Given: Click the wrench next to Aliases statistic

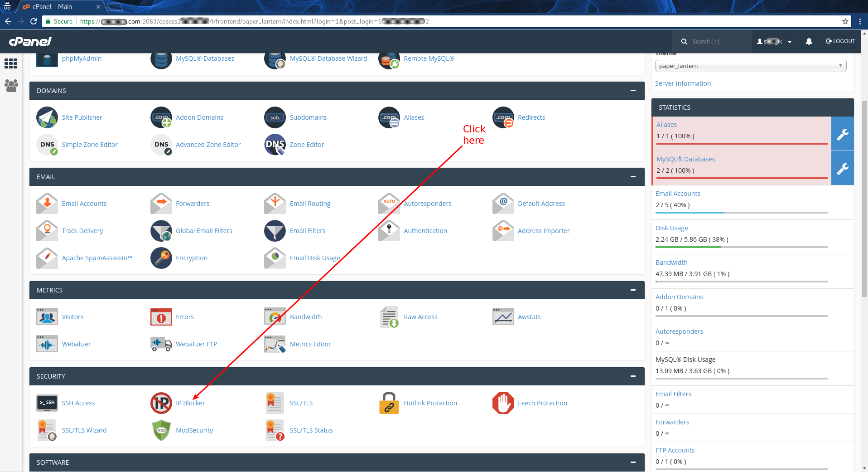Looking at the screenshot, I should (843, 134).
